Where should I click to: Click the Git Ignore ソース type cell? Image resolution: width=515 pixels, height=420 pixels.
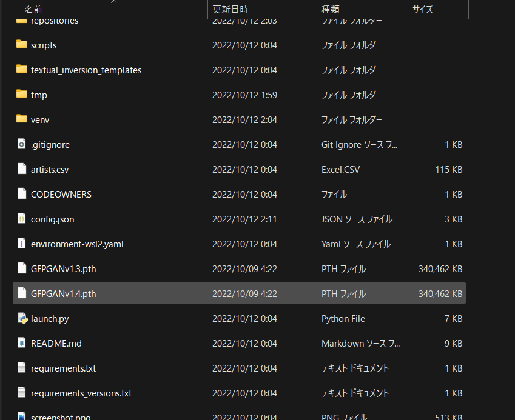pyautogui.click(x=359, y=145)
